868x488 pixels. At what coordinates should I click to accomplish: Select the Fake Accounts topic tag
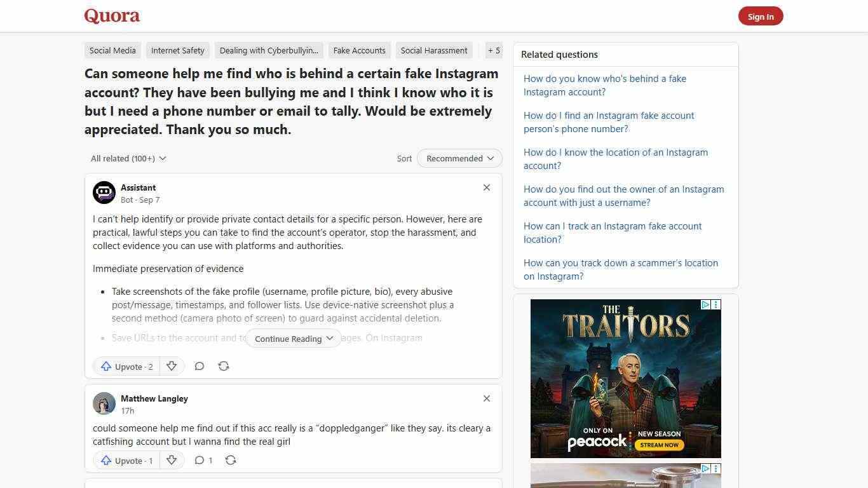click(x=359, y=50)
